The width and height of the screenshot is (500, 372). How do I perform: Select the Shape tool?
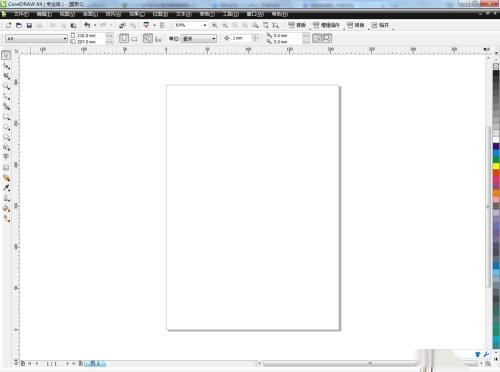(x=6, y=66)
